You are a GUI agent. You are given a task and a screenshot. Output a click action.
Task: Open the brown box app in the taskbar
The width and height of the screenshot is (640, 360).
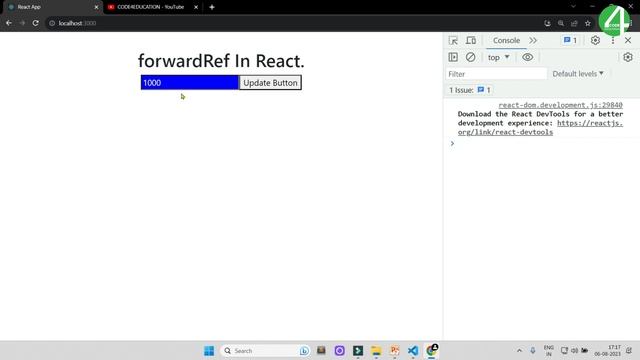(321, 350)
